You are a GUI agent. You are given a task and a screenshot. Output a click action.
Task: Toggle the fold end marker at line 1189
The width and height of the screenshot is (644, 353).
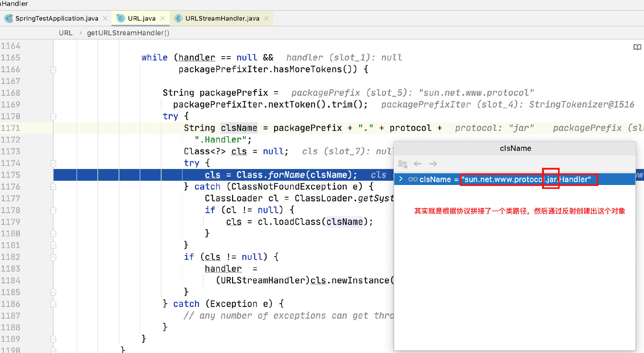(53, 339)
